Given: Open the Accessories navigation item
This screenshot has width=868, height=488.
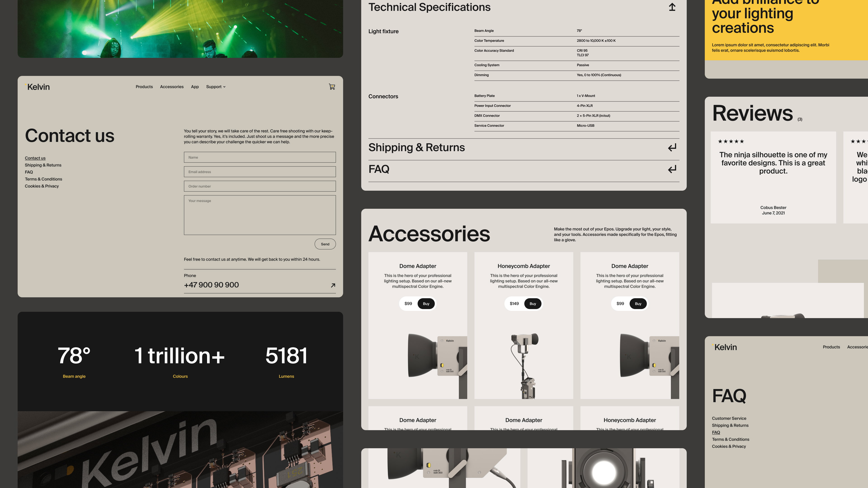Looking at the screenshot, I should (x=172, y=87).
